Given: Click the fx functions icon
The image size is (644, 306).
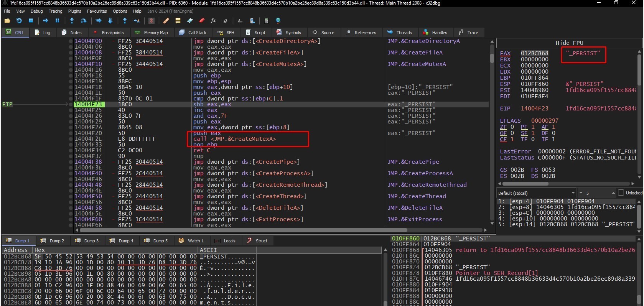Looking at the screenshot, I should tap(213, 21).
